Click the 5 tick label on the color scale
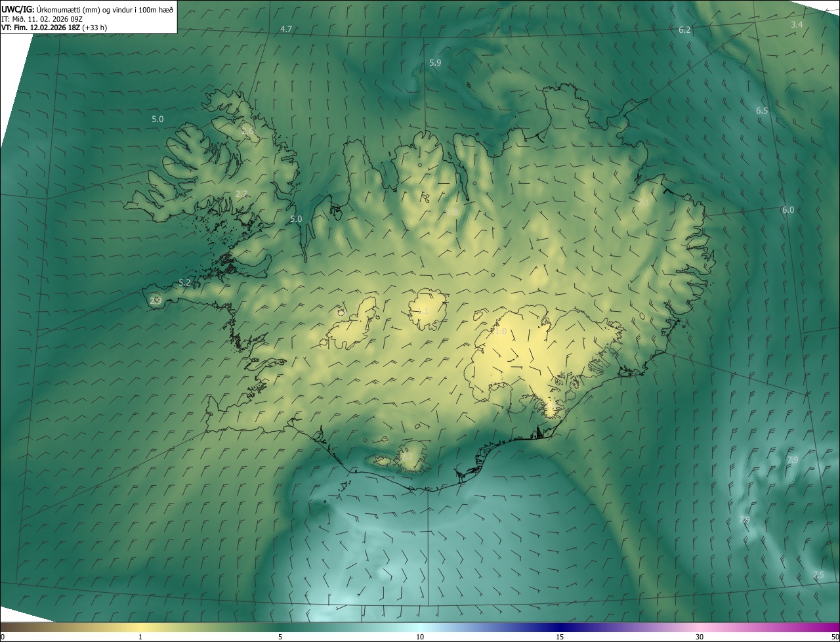 pos(280,637)
